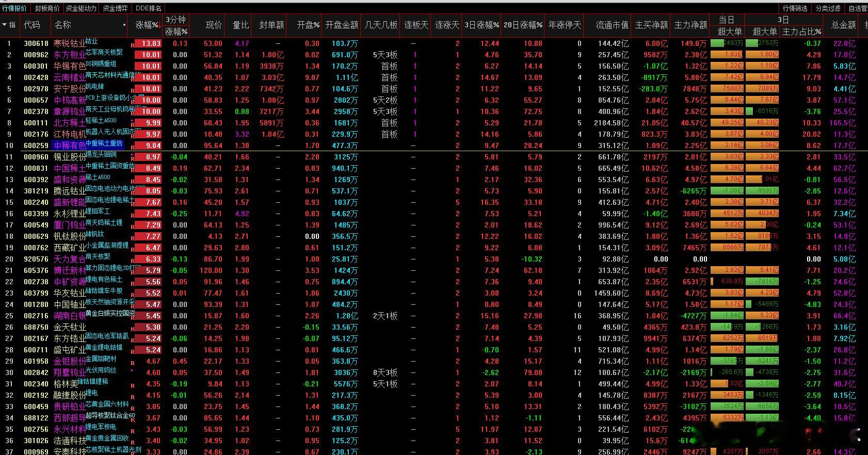868x455 pixels.
Task: Click stock code 301219
Action: tap(36, 191)
